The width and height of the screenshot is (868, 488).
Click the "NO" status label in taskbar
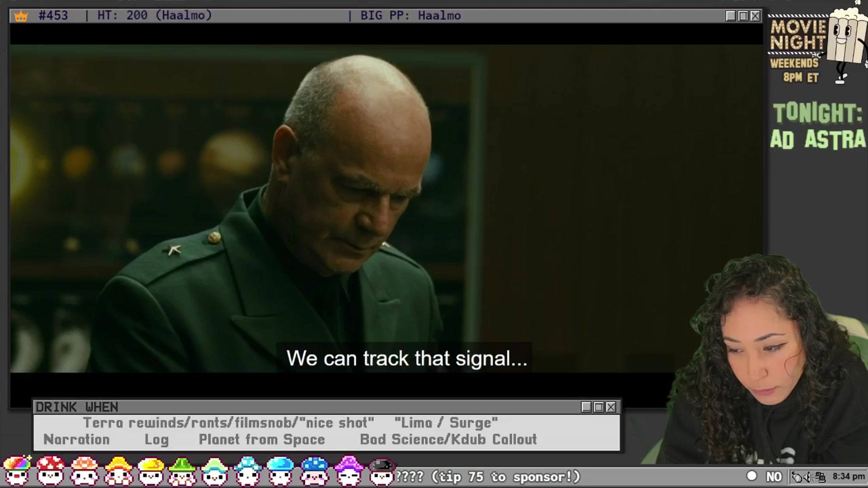774,477
